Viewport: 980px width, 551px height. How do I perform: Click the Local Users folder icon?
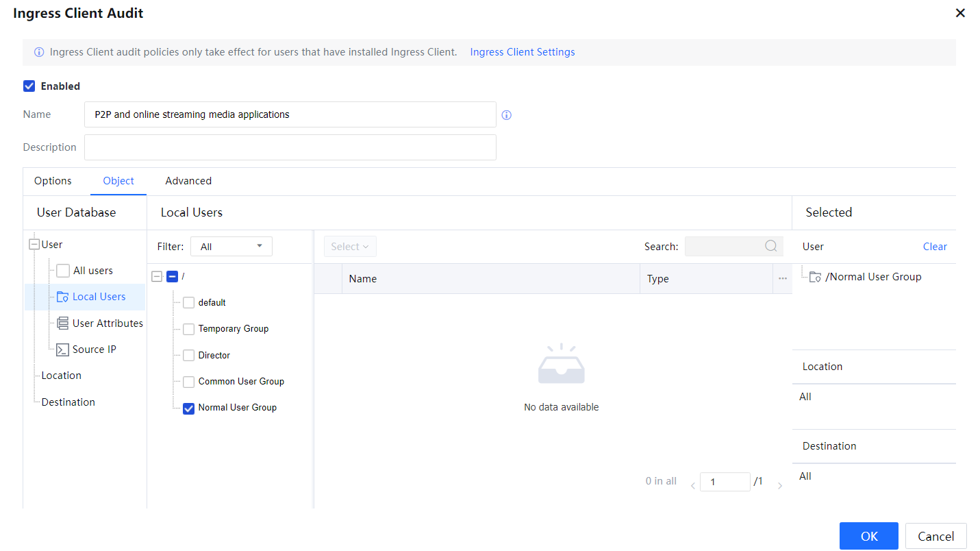tap(62, 297)
